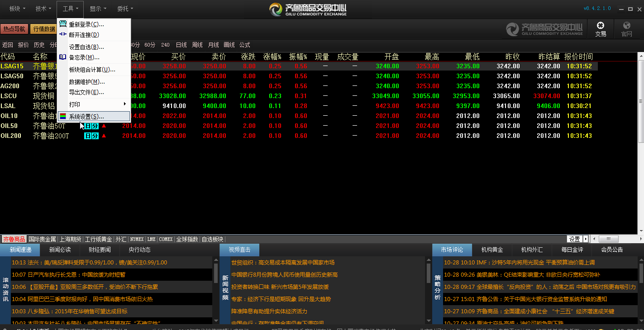The image size is (644, 330).
Task: Click the 日分 indicator on the OIL200 row
Action: coord(91,136)
